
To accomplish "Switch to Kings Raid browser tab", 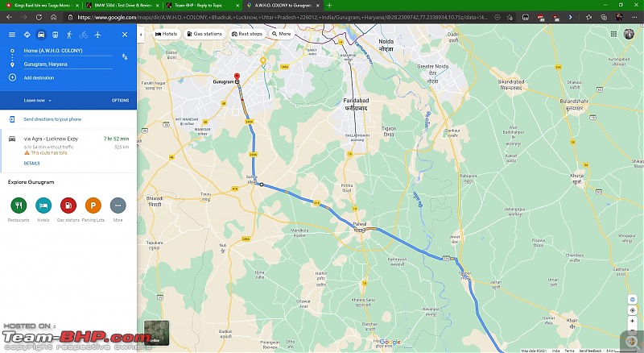I will pos(41,6).
